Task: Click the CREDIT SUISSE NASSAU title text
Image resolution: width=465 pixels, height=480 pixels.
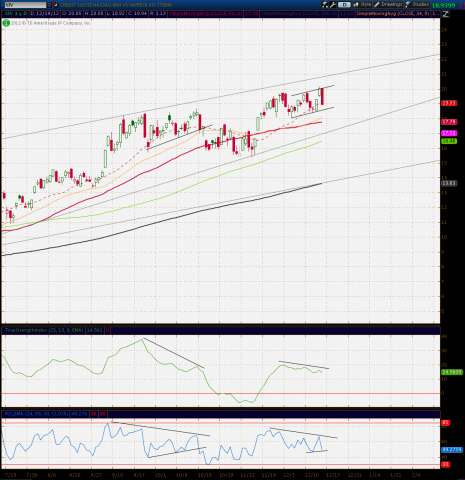Action: (116, 5)
